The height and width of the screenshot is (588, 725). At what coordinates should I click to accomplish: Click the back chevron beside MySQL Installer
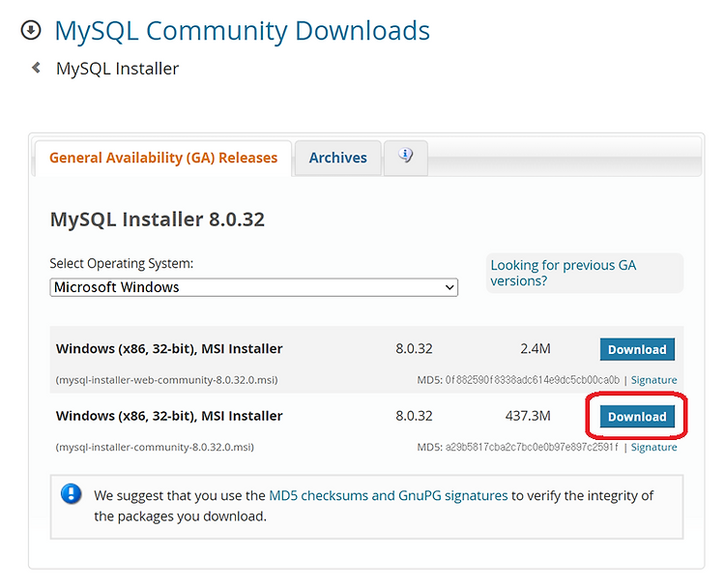[36, 68]
